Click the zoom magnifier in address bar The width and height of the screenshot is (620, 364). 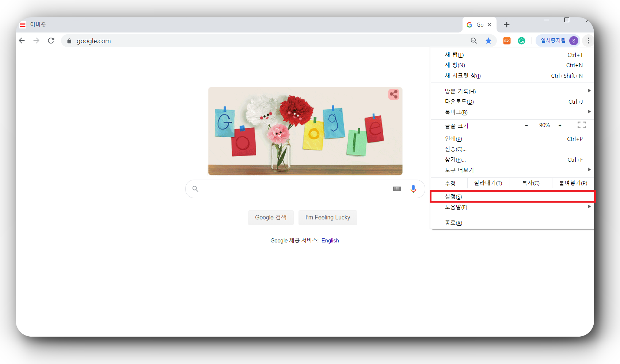(x=474, y=41)
